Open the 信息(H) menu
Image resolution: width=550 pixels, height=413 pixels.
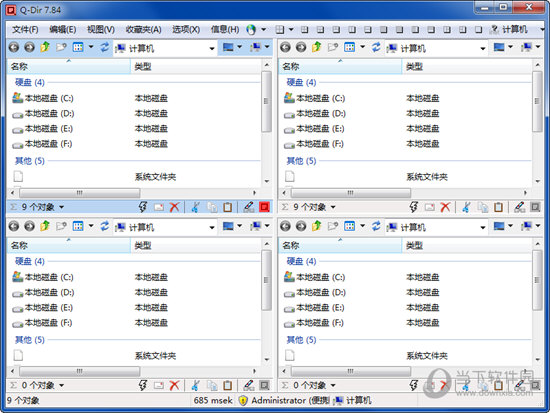(x=225, y=29)
